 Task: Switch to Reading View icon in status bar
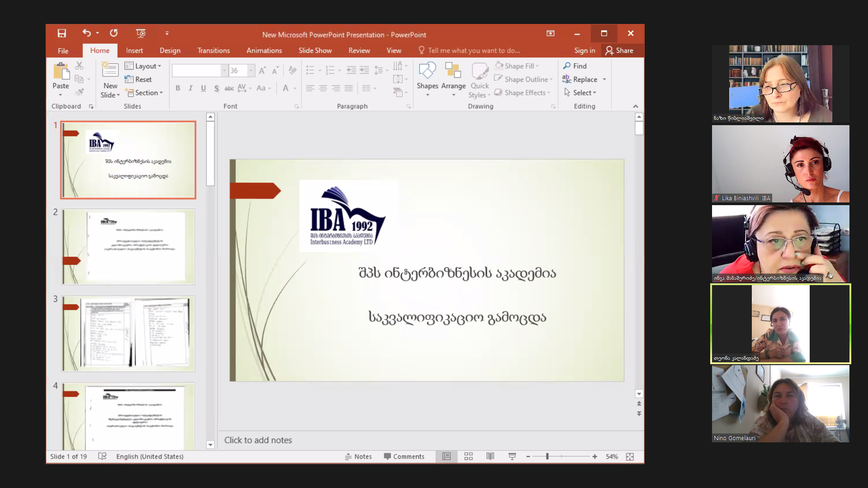pyautogui.click(x=490, y=457)
